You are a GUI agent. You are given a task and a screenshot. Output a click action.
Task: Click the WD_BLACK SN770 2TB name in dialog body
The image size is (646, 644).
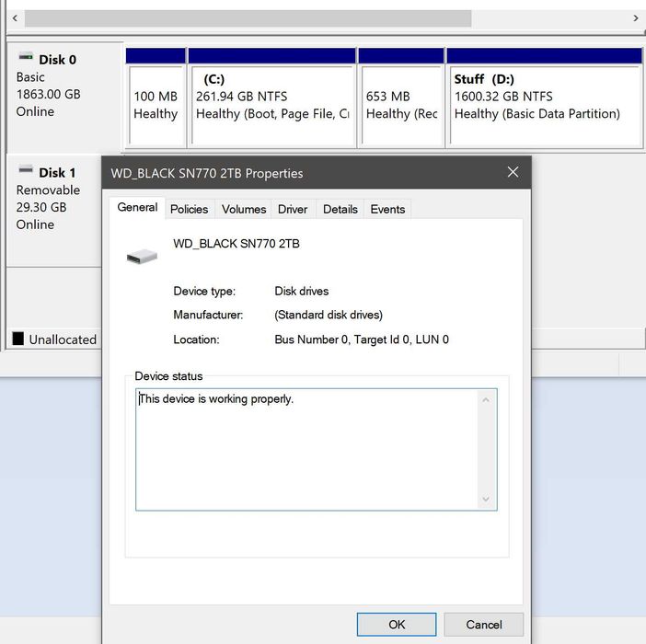pos(236,244)
